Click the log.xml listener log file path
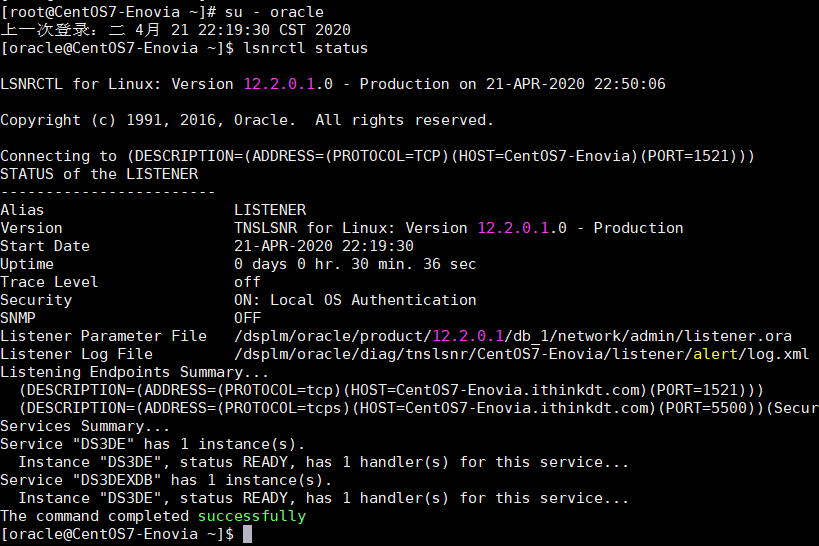Viewport: 819px width, 546px height. (x=521, y=354)
